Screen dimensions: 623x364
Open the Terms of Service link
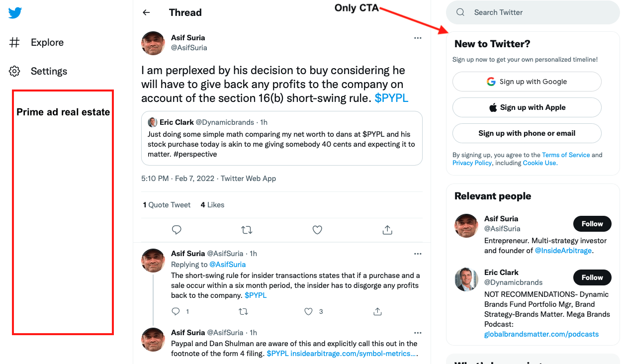click(566, 155)
